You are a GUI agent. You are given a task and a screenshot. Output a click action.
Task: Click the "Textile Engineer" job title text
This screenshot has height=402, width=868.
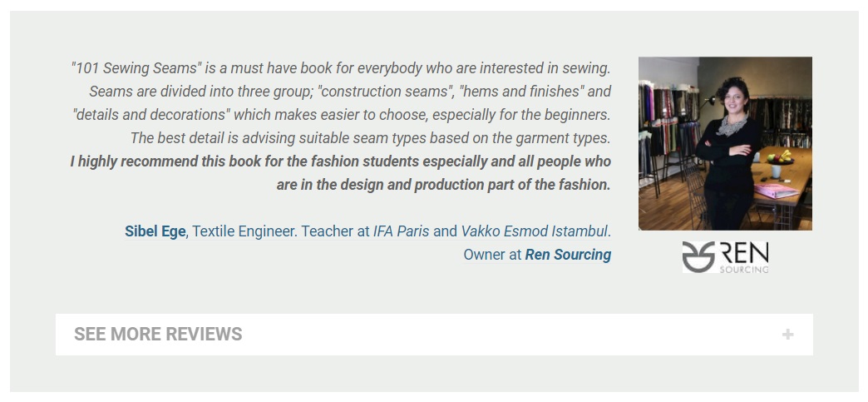coord(244,231)
